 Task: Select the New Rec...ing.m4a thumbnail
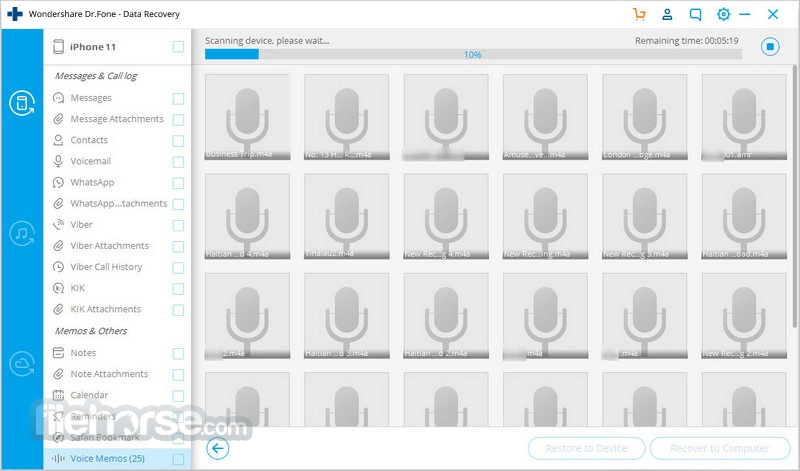(x=545, y=216)
